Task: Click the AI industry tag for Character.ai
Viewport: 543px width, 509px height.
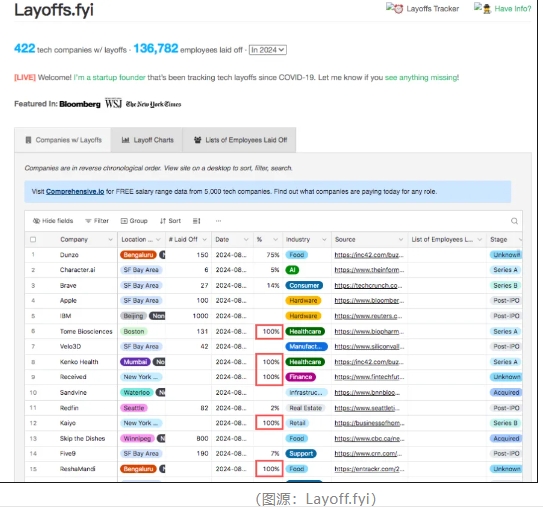Action: pos(292,270)
